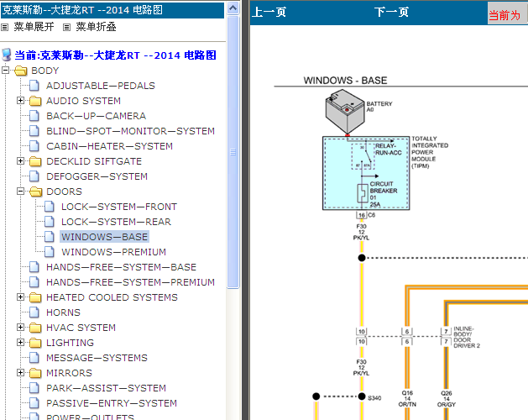Click the LOCK—SYSTEM—REAR document icon
This screenshot has width=528, height=420.
[x=50, y=222]
